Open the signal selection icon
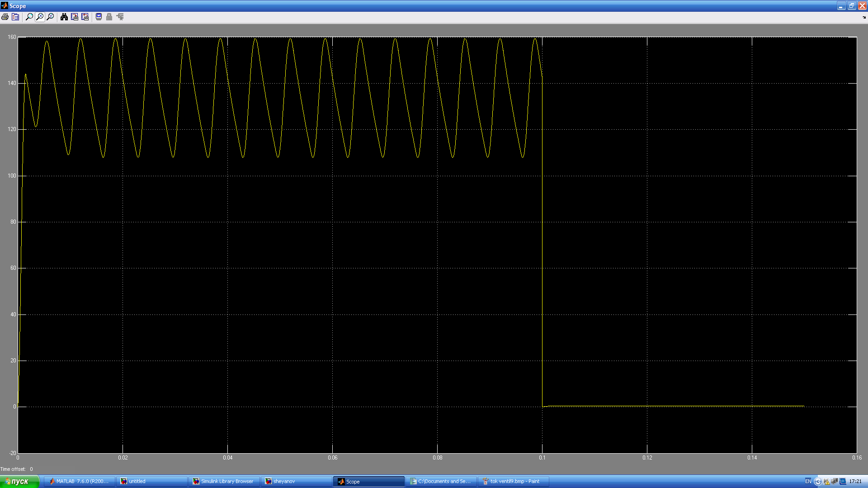 tap(120, 17)
